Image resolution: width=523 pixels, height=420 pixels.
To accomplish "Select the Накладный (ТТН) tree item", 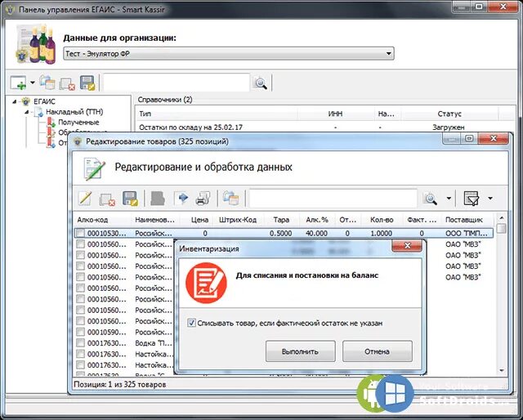I will (74, 112).
